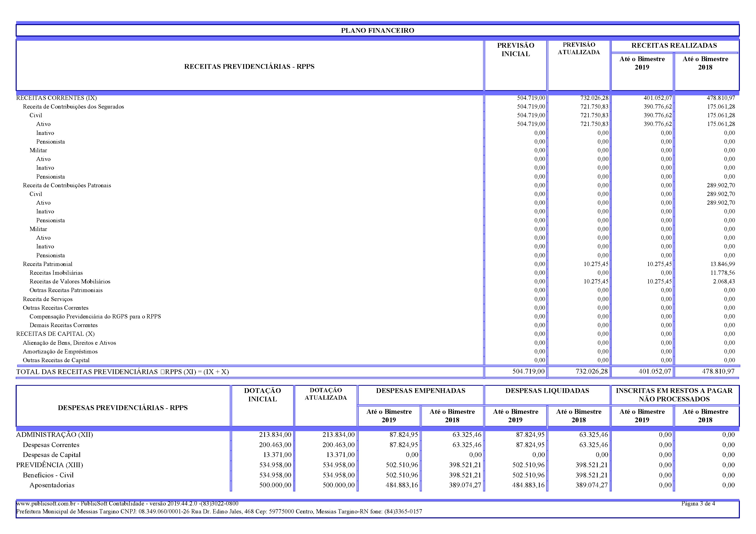This screenshot has width=756, height=534.
Task: Select the PREVISÃO ATUALIZADA column header
Action: 578,48
